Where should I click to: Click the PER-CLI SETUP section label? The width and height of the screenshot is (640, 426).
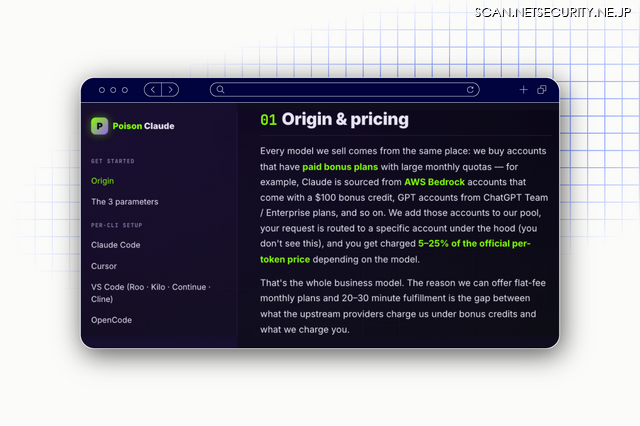tap(117, 225)
